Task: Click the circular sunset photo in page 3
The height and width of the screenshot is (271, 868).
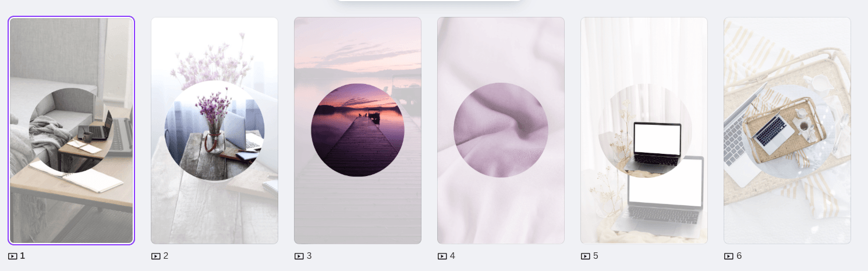Action: tap(357, 130)
